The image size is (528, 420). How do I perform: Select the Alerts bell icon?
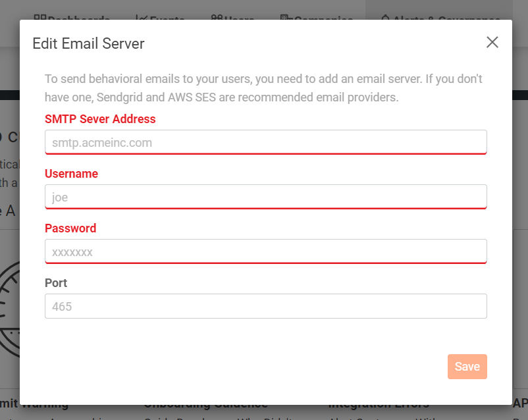pos(386,17)
